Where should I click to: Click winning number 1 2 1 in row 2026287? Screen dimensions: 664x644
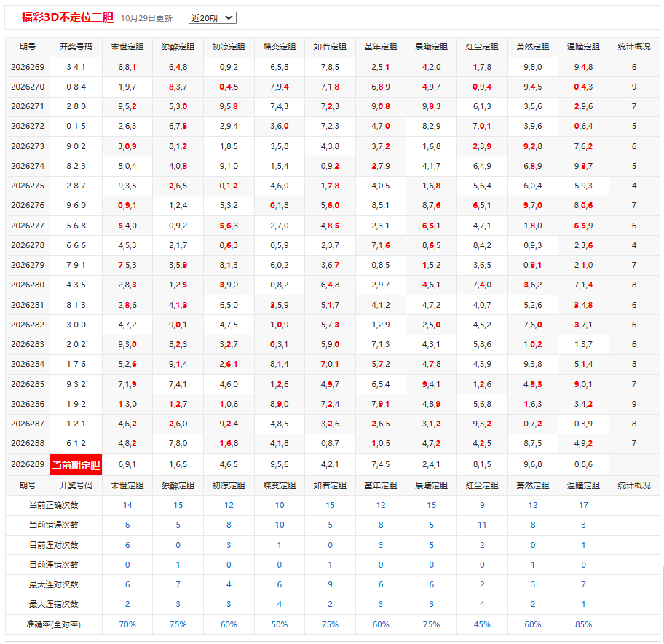(x=76, y=424)
